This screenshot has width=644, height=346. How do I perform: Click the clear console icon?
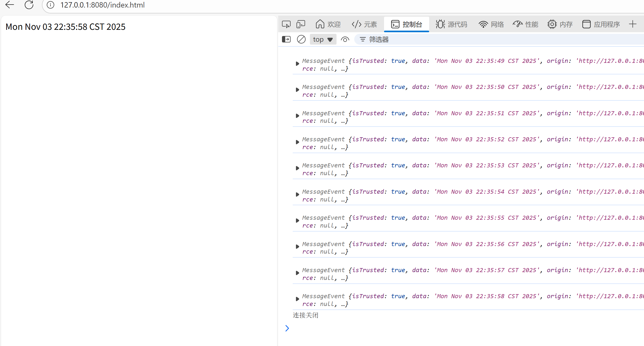301,39
